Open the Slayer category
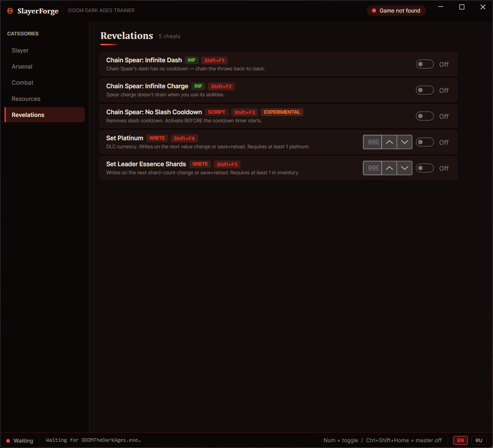 (45, 50)
